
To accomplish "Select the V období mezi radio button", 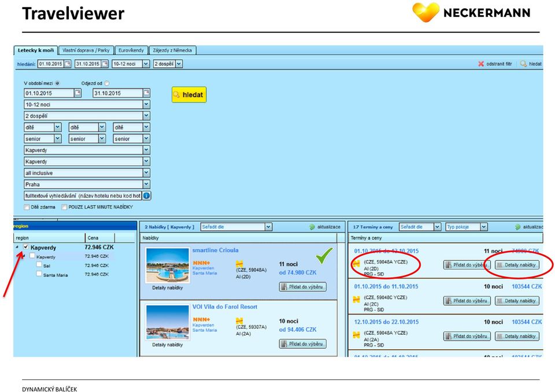I will click(x=57, y=83).
